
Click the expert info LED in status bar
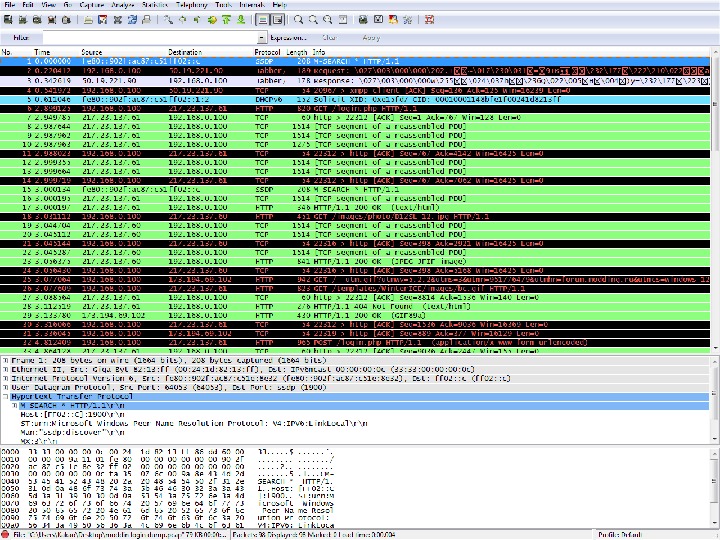click(7, 534)
